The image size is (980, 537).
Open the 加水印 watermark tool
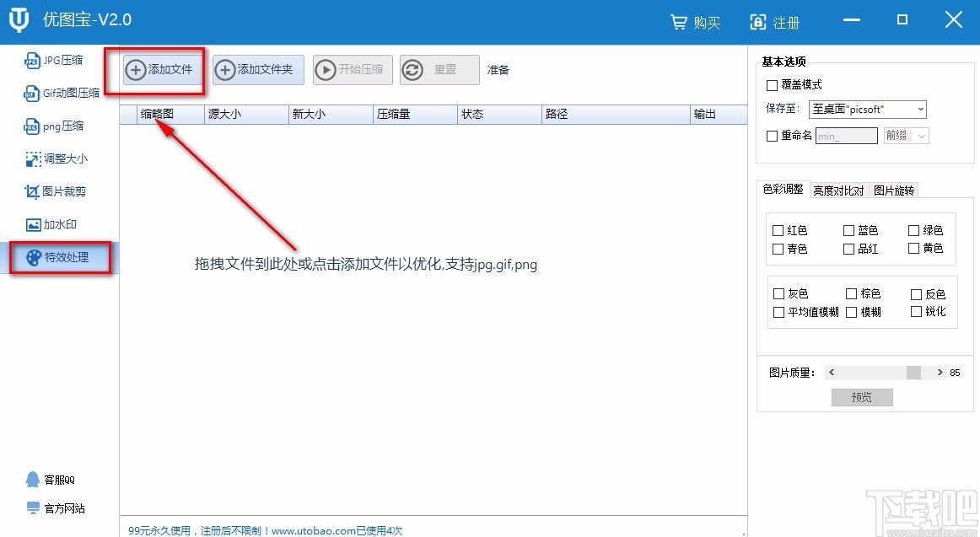56,224
